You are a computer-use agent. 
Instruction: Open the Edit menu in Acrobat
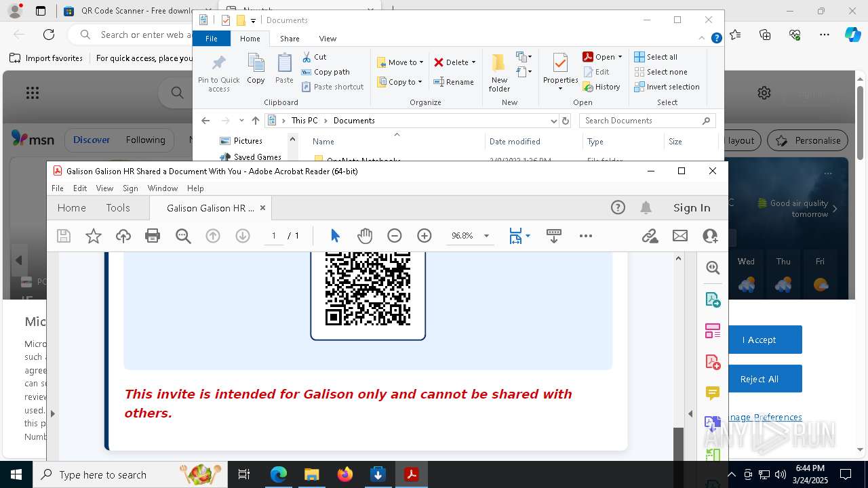pos(80,188)
